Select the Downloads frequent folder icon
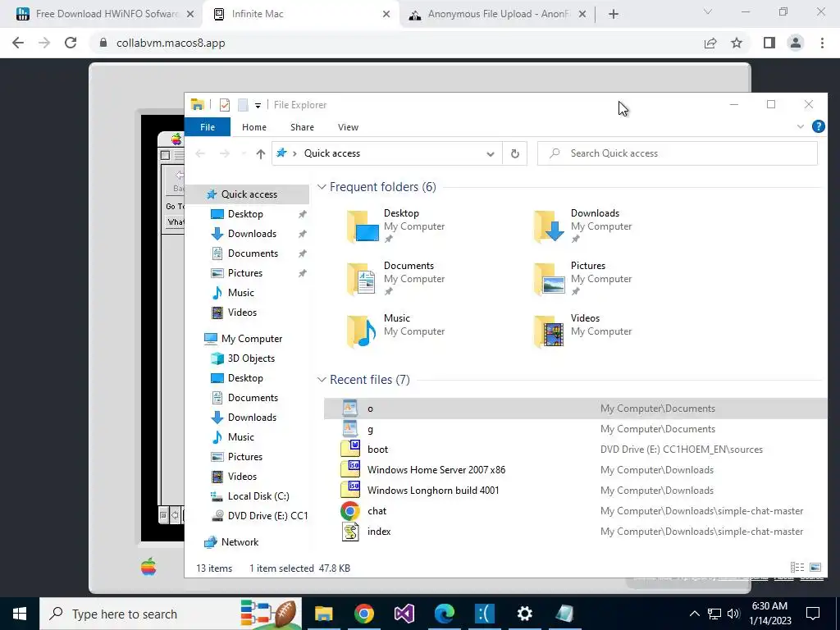Image resolution: width=840 pixels, height=630 pixels. tap(549, 226)
